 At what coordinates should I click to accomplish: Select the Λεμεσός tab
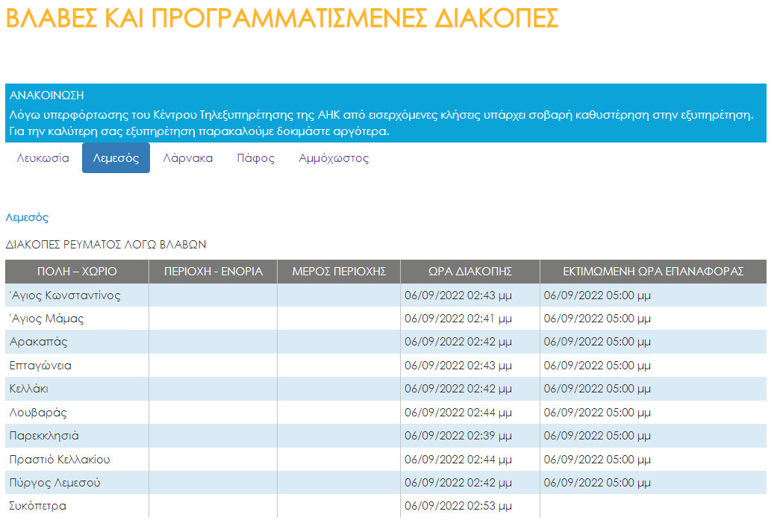pyautogui.click(x=116, y=158)
